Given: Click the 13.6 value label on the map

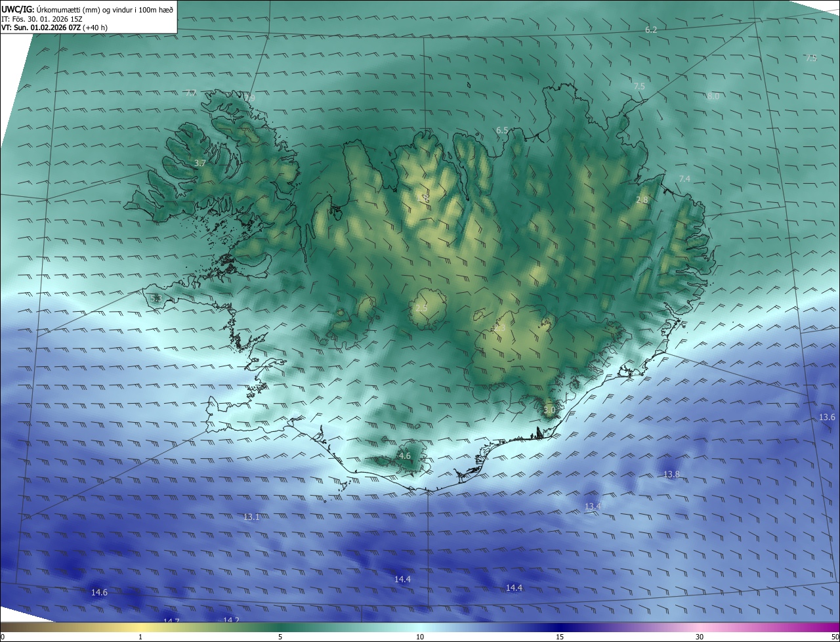Looking at the screenshot, I should coord(827,417).
